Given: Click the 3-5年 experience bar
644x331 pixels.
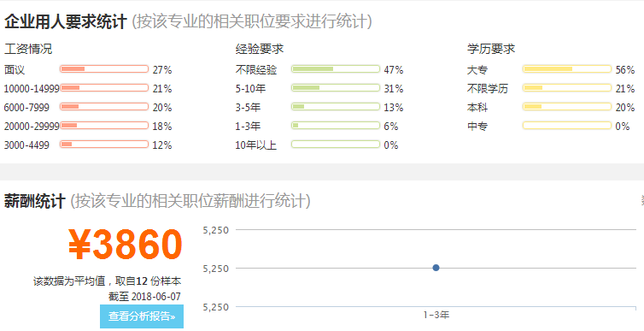Looking at the screenshot, I should pos(336,107).
